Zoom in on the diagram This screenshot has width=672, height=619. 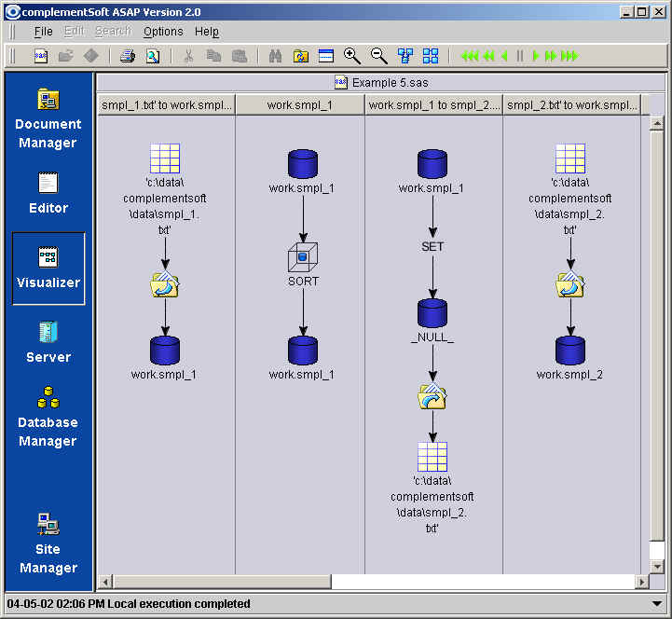(x=352, y=56)
